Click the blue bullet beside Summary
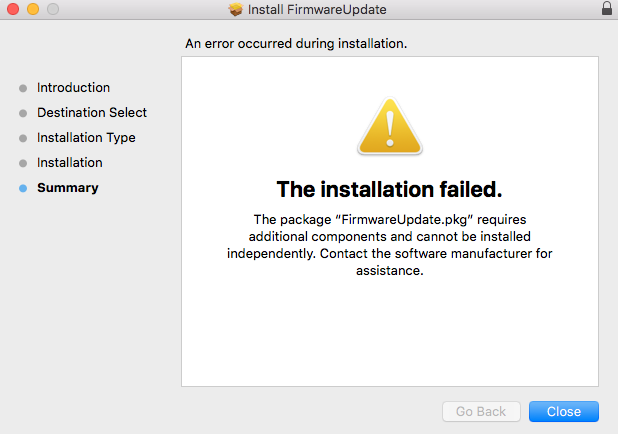 point(23,188)
